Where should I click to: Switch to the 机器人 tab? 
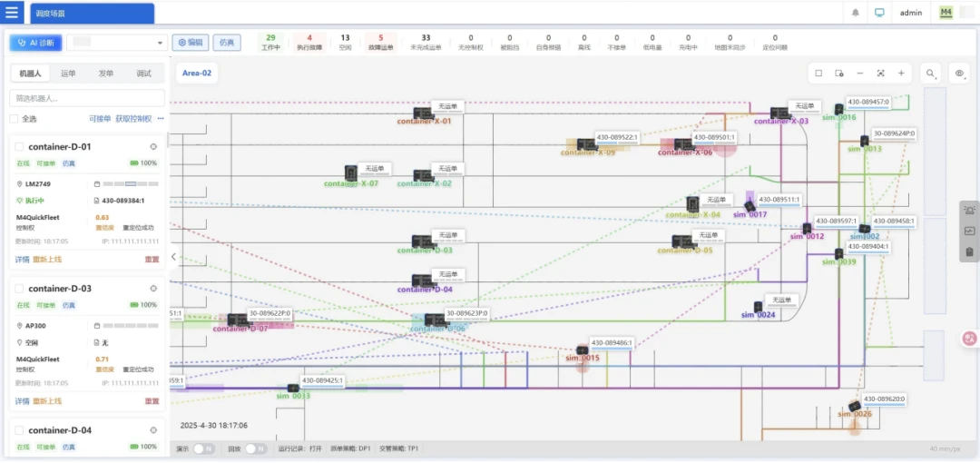point(30,74)
